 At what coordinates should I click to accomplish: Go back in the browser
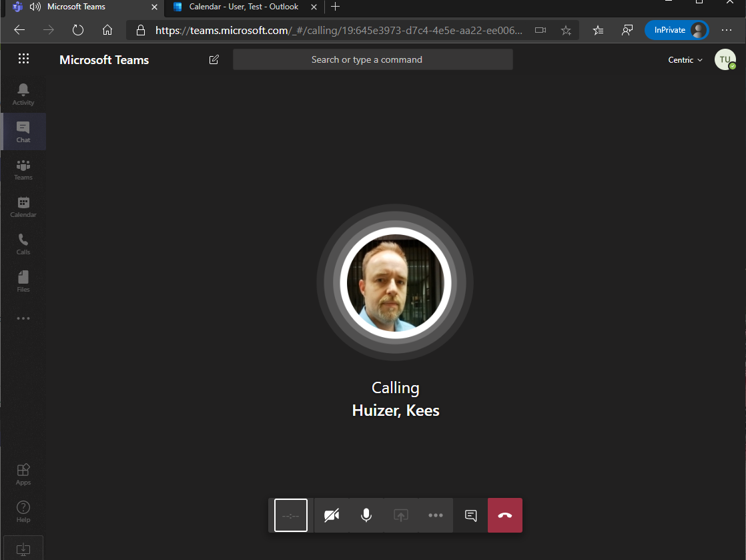pyautogui.click(x=19, y=30)
